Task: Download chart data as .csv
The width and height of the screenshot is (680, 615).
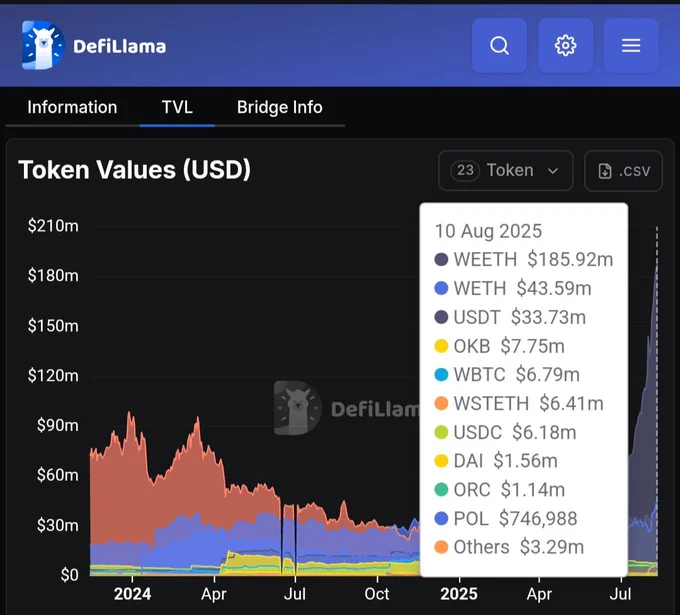Action: (624, 170)
